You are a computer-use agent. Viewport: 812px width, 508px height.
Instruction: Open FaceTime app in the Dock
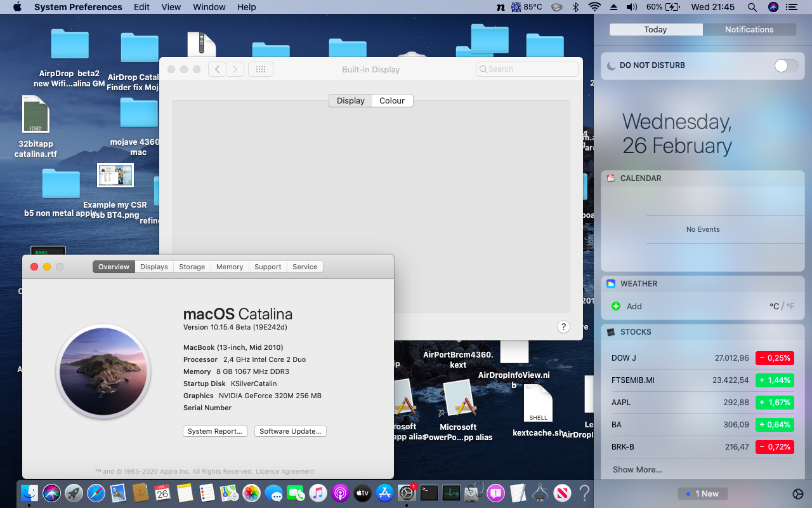click(x=296, y=492)
